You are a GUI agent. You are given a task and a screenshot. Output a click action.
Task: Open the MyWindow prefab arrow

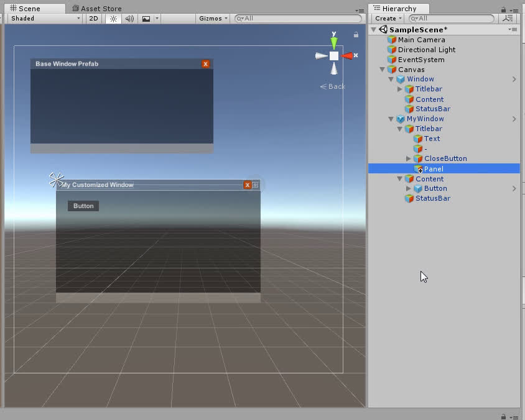(x=514, y=119)
